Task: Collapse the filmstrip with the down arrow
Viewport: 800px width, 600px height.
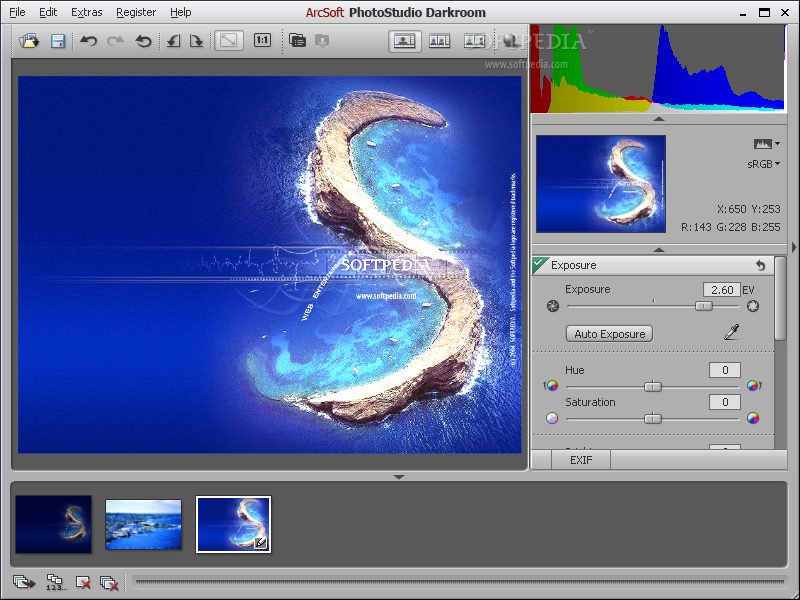Action: [399, 477]
